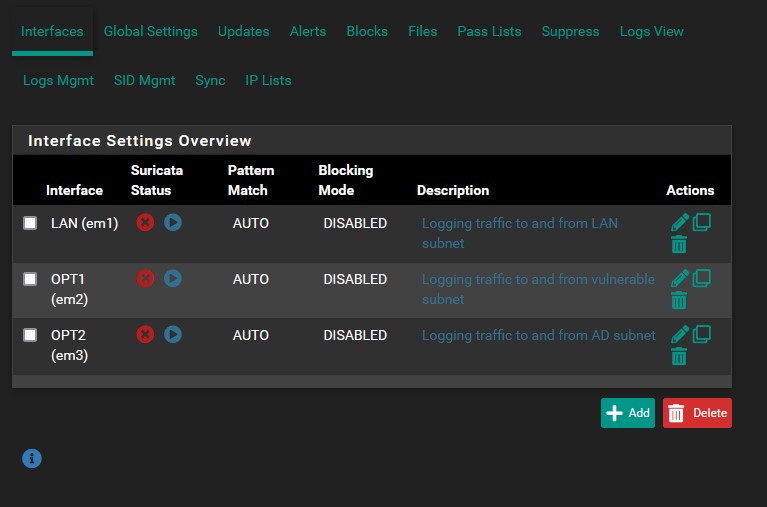
Task: Click the 'Interface' column header
Action: (x=74, y=190)
